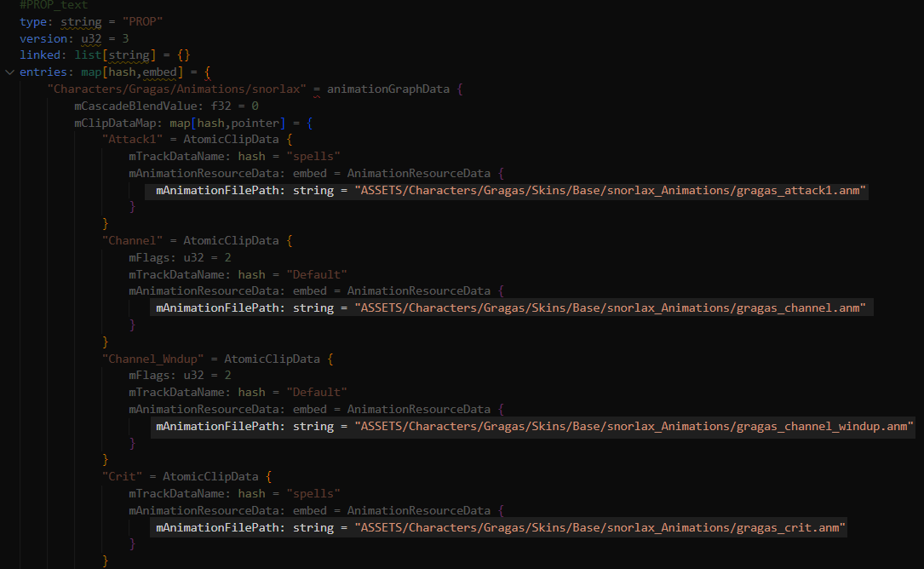The width and height of the screenshot is (924, 569).
Task: Select "spells" value in the Crit block
Action: pyautogui.click(x=313, y=494)
